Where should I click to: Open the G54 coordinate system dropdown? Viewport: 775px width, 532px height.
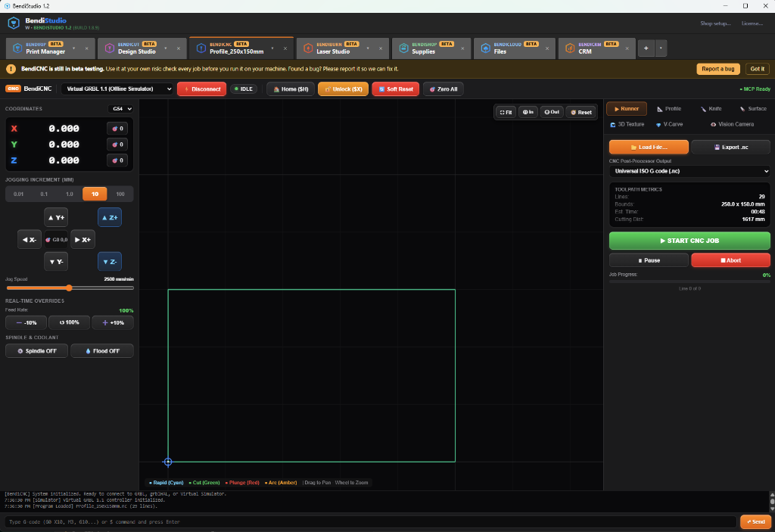click(x=120, y=109)
